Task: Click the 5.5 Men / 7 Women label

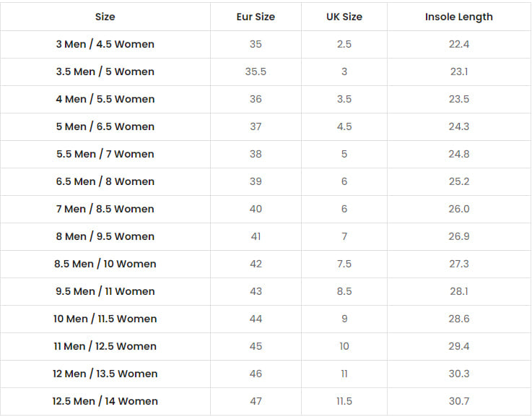Action: [105, 154]
